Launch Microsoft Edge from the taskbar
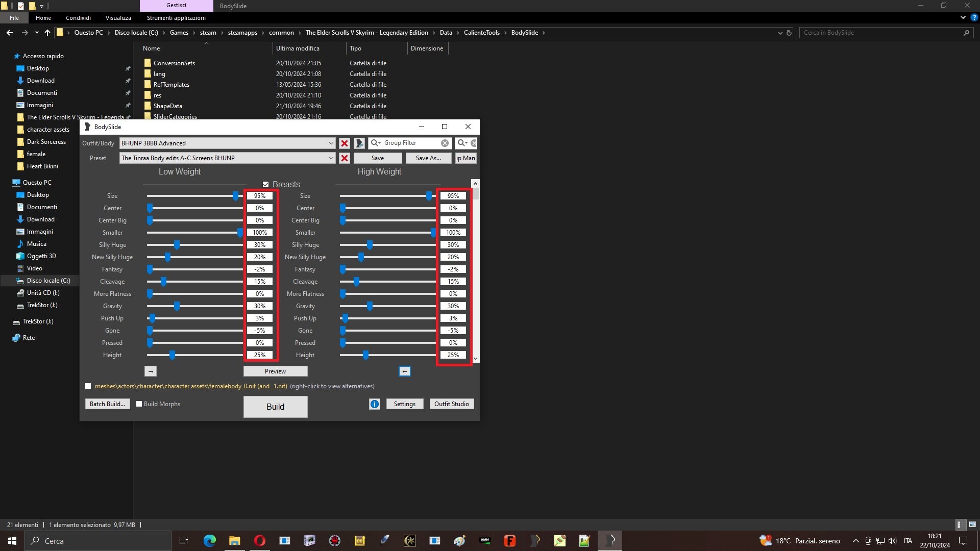The height and width of the screenshot is (551, 980). pos(210,541)
